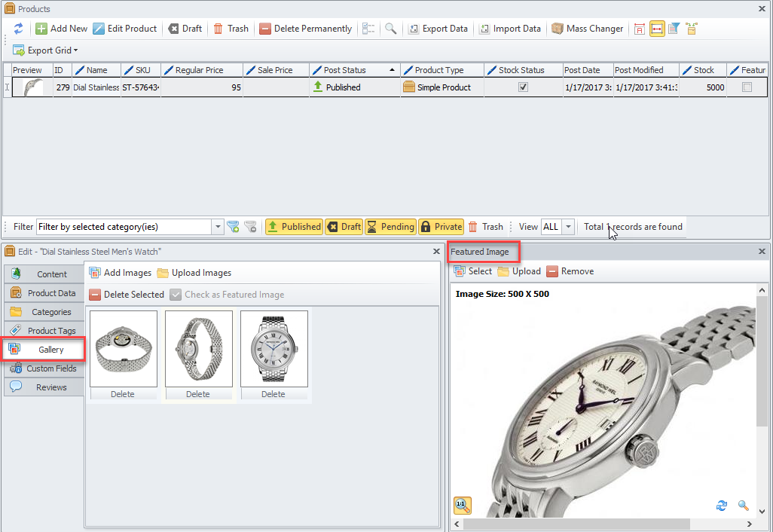Toggle the Trash status filter
The height and width of the screenshot is (532, 773).
pos(486,227)
